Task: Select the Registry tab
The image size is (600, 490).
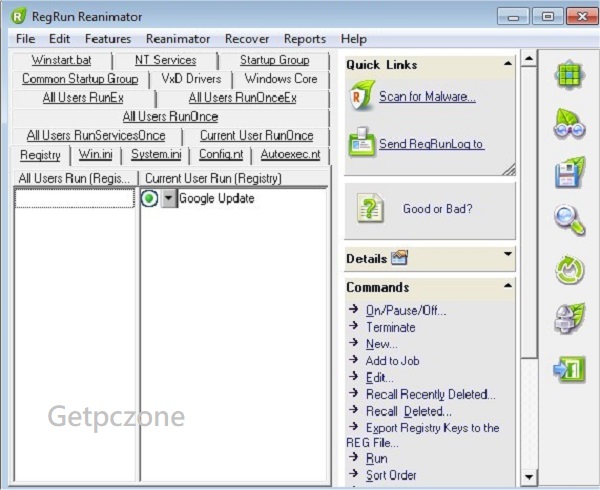Action: click(x=40, y=155)
